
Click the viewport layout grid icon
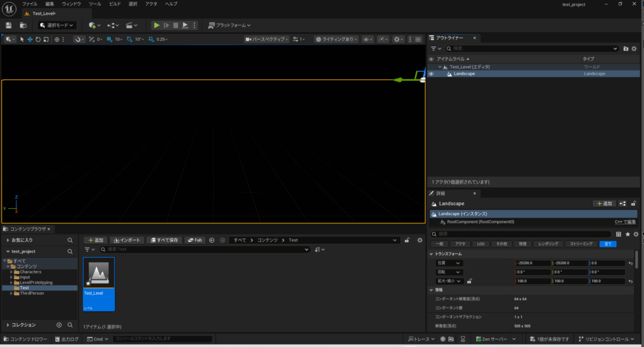418,40
